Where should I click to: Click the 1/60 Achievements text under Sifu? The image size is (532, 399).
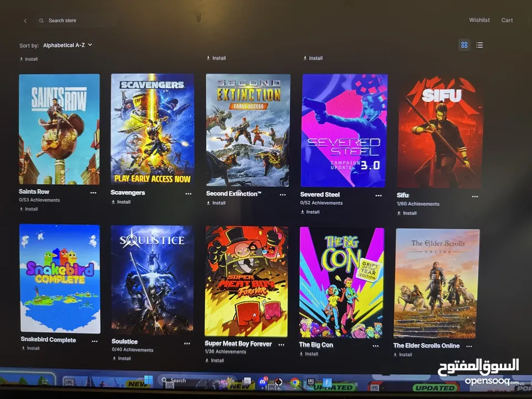(x=418, y=204)
